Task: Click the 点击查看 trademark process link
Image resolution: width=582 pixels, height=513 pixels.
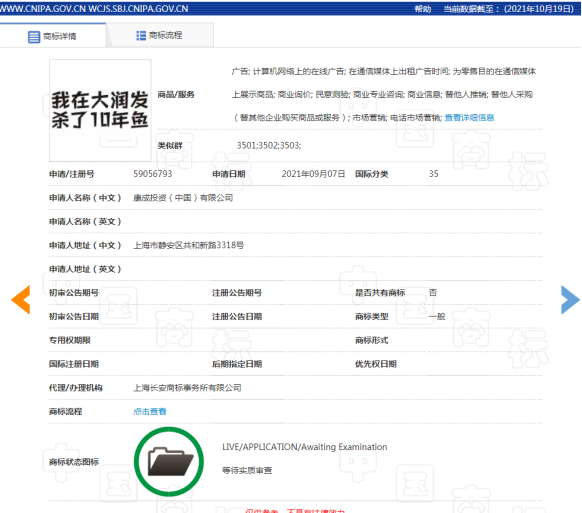Action: pyautogui.click(x=150, y=411)
